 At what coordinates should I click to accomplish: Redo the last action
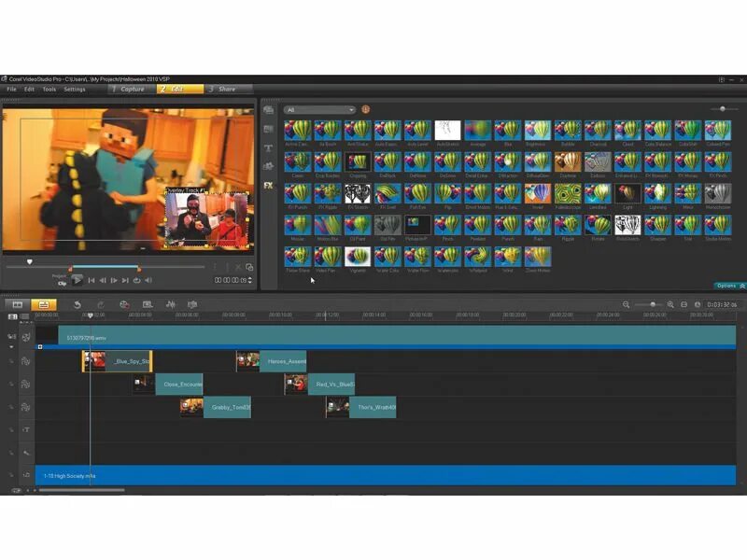[100, 304]
